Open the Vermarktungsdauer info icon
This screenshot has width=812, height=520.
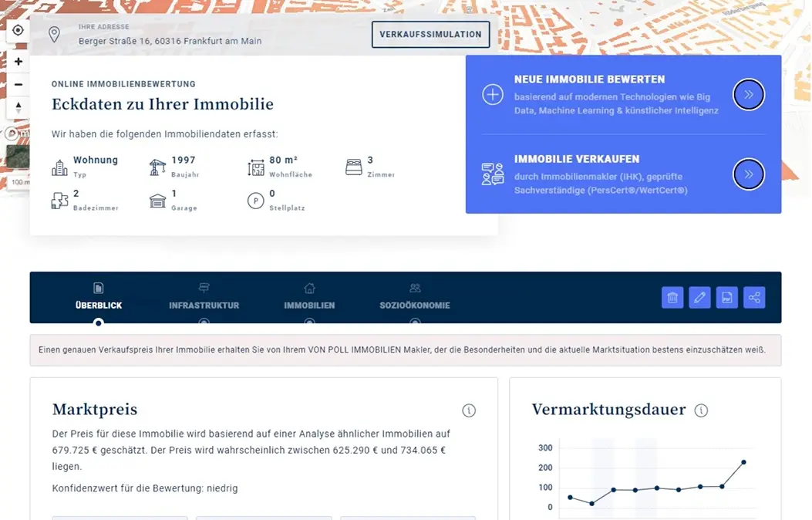(702, 410)
